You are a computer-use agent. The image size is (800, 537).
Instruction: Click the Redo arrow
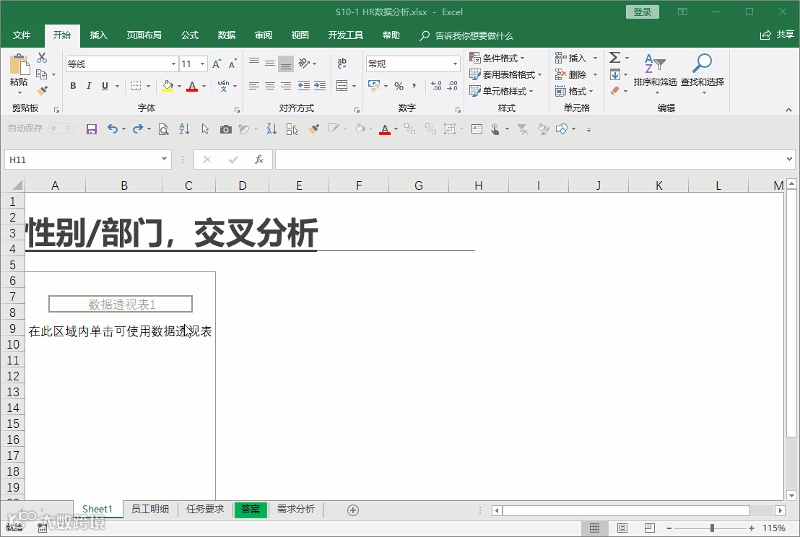137,129
